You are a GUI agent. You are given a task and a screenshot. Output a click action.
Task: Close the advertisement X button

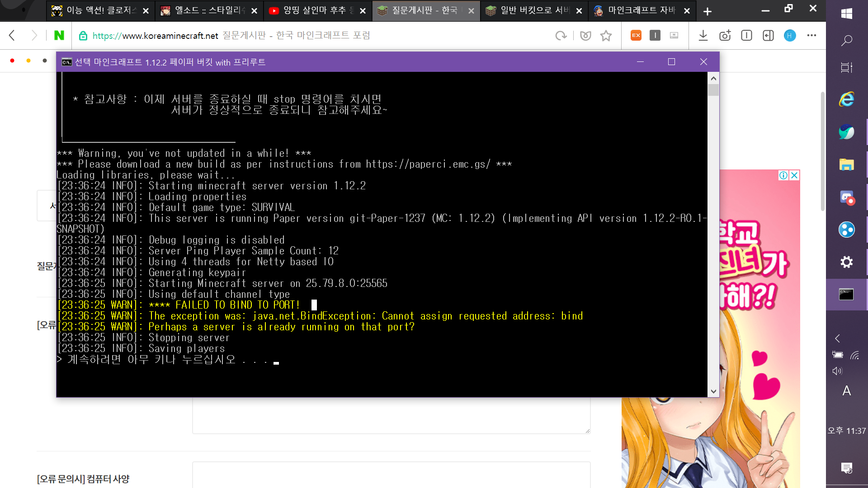coord(794,175)
